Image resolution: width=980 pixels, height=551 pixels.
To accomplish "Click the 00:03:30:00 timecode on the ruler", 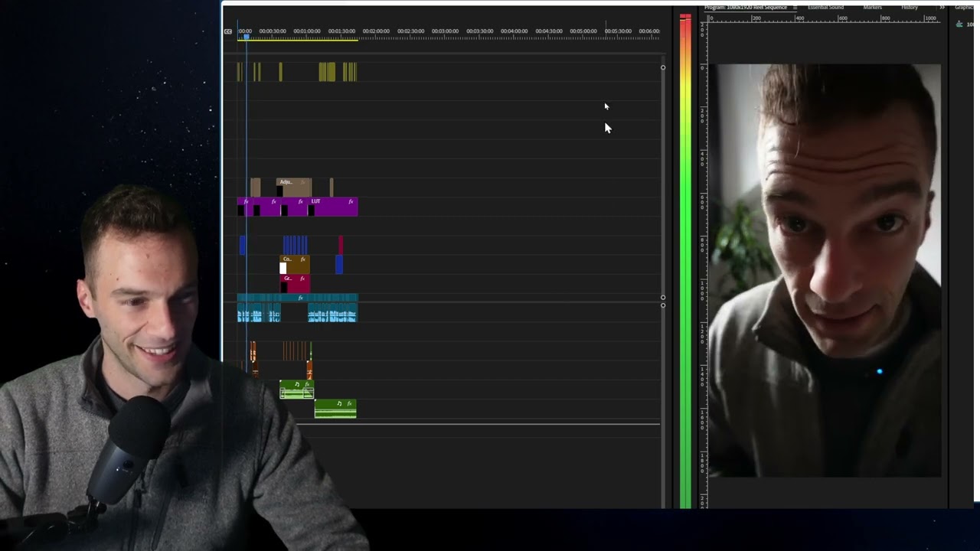I will pos(479,31).
